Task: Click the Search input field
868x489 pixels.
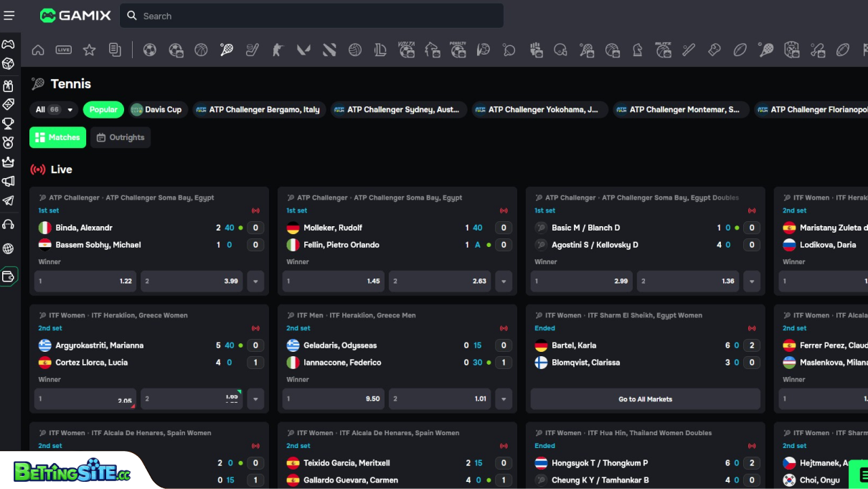Action: click(312, 15)
